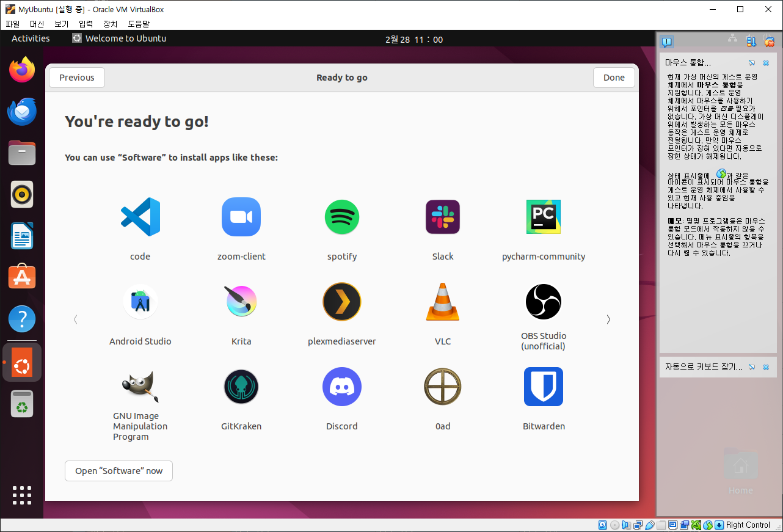The image size is (783, 532).
Task: Choose the Slack app icon
Action: tap(443, 217)
